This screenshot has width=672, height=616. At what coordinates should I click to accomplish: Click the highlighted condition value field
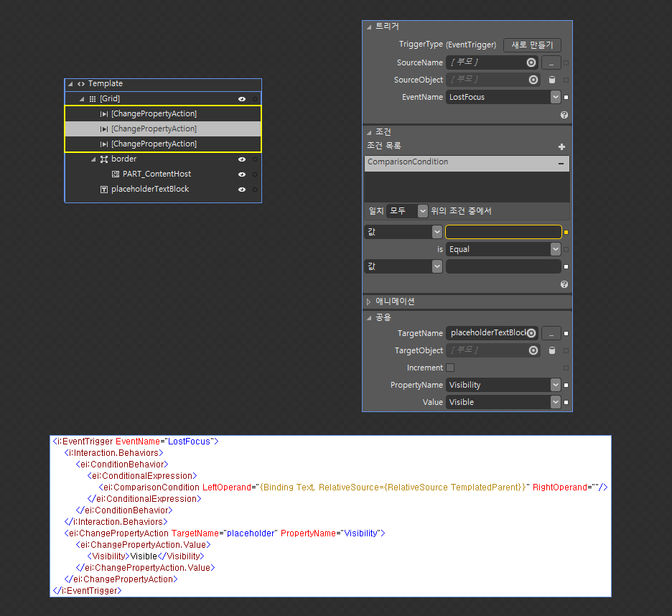click(503, 231)
